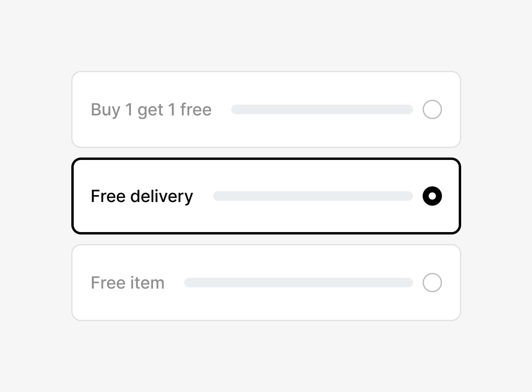Click the gray placeholder bar beside Free delivery
Screen dimensions: 532x392
click(x=313, y=196)
